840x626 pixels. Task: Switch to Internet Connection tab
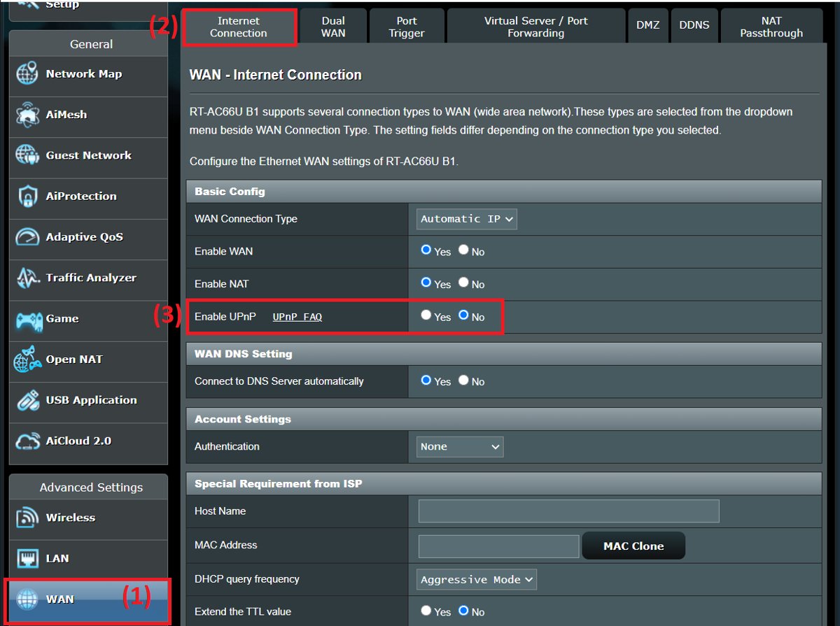(x=239, y=27)
